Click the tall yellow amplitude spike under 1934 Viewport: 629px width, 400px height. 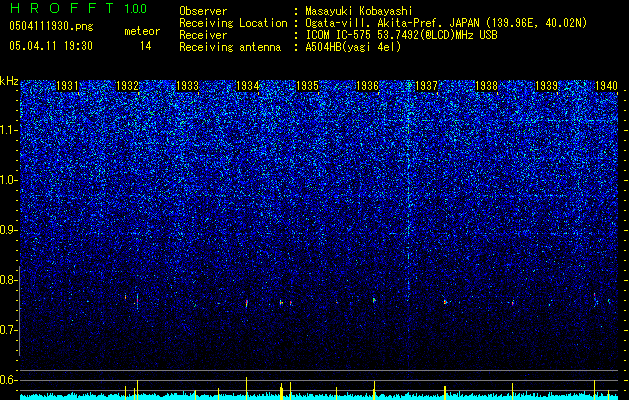(246, 388)
